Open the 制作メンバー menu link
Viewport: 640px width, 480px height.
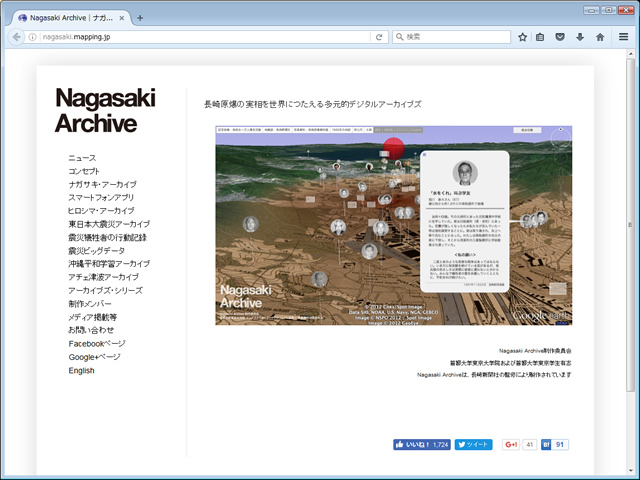coord(90,304)
